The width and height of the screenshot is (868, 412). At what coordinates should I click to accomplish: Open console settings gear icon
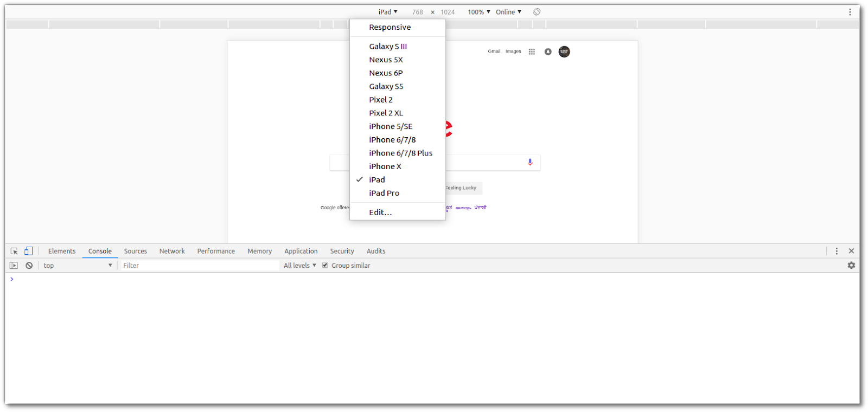point(851,266)
